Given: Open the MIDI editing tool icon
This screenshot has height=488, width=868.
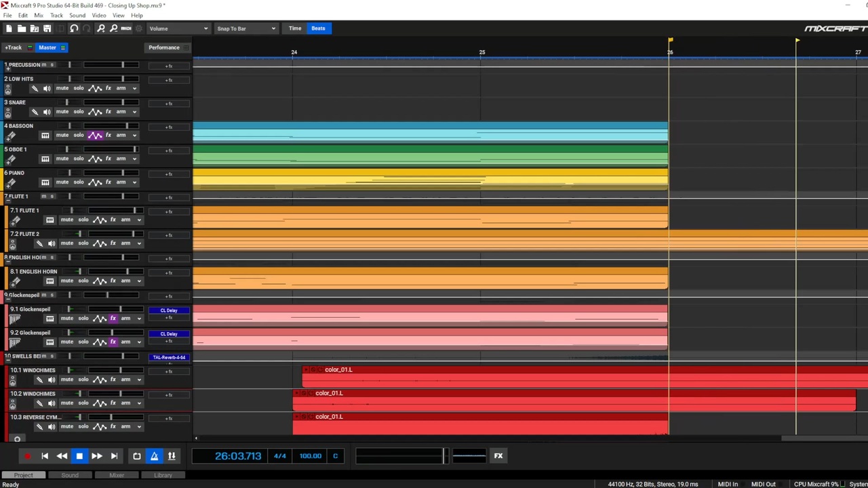Looking at the screenshot, I should pyautogui.click(x=126, y=28).
